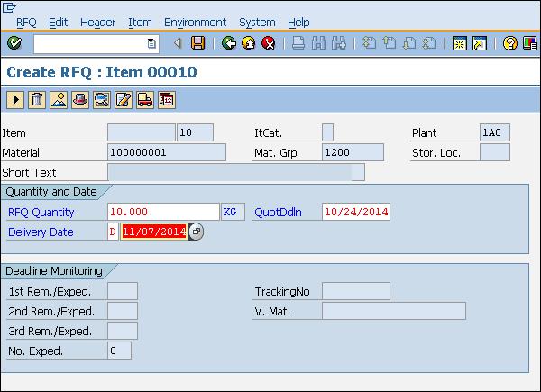
Task: Click the No. Exped. field
Action: (119, 351)
